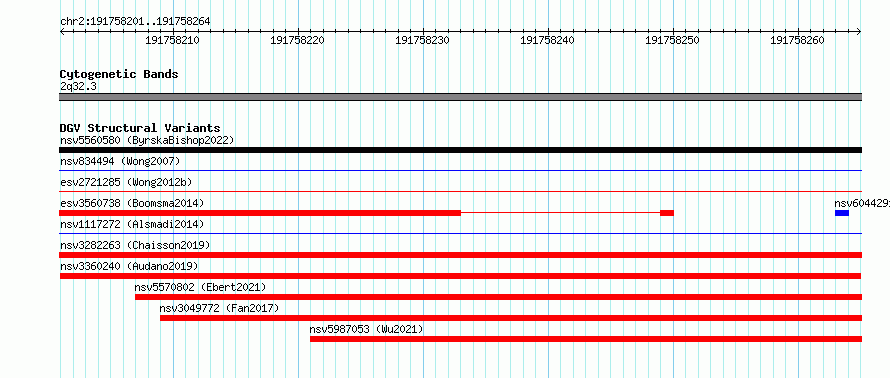Select the black nsv5560580 variant bar

(x=460, y=150)
